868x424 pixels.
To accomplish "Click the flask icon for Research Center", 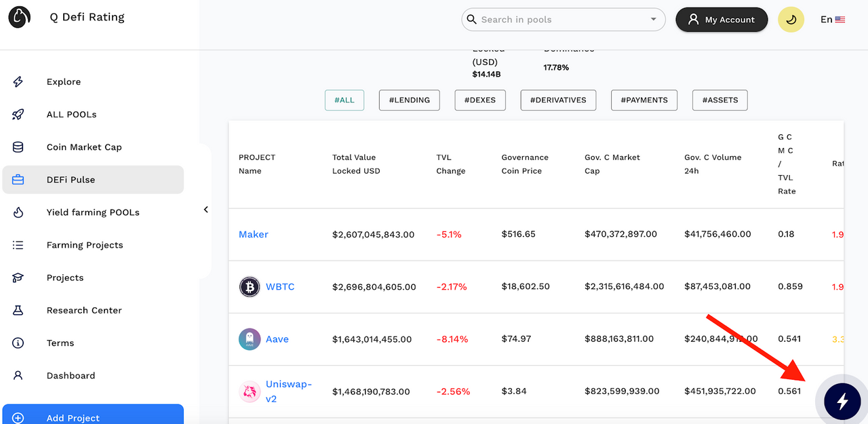I will click(18, 310).
